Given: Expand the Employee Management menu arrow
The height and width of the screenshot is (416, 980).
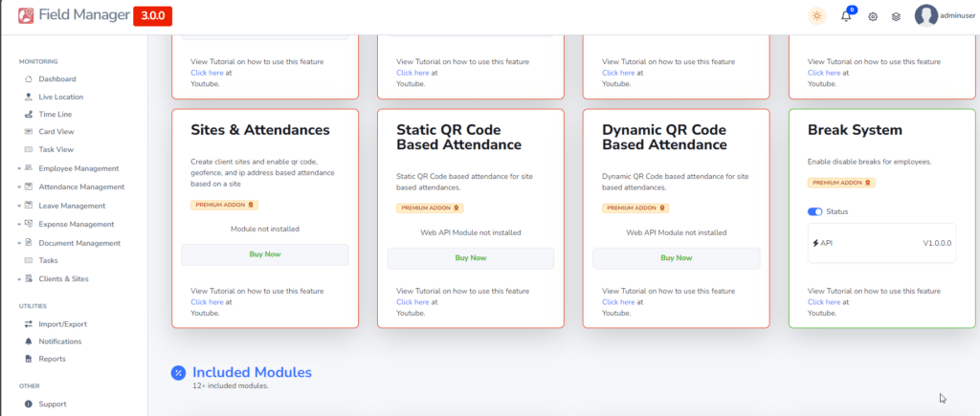Looking at the screenshot, I should pyautogui.click(x=20, y=168).
